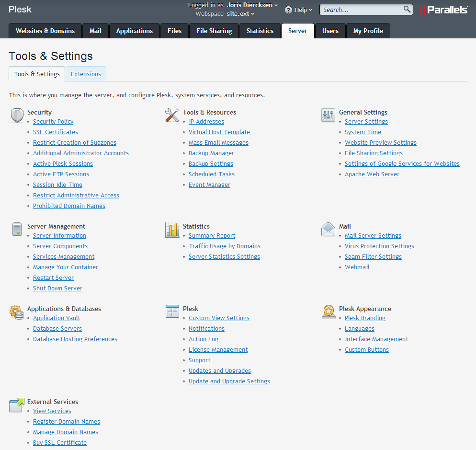This screenshot has height=450, width=476.
Task: Open the Summary Report link
Action: click(x=212, y=236)
